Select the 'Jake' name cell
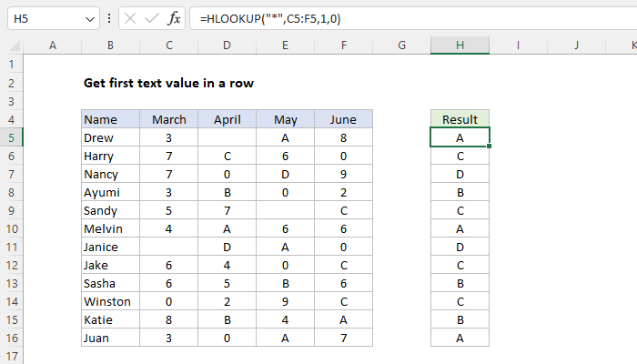 (x=110, y=266)
